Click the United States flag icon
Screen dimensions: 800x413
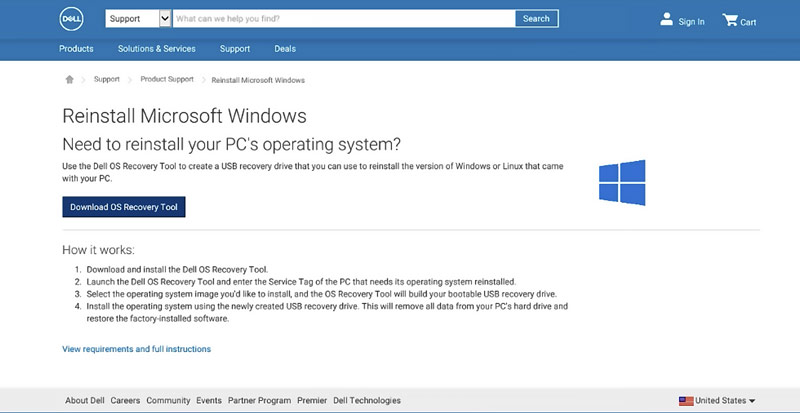[x=686, y=401]
